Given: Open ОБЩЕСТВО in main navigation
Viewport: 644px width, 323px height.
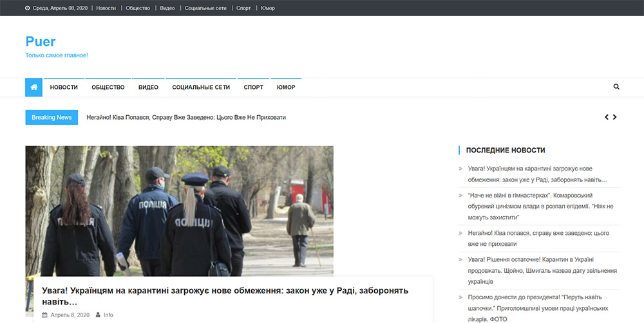Looking at the screenshot, I should coord(108,88).
